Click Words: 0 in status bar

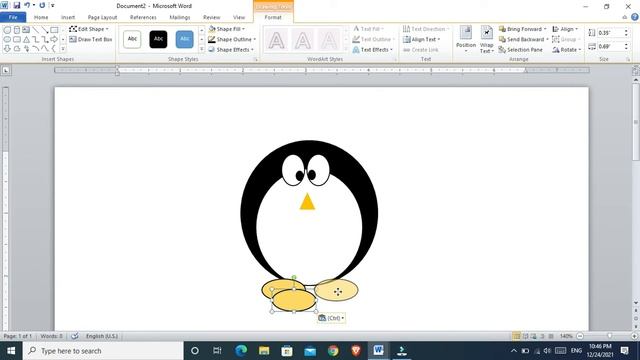tap(51, 336)
